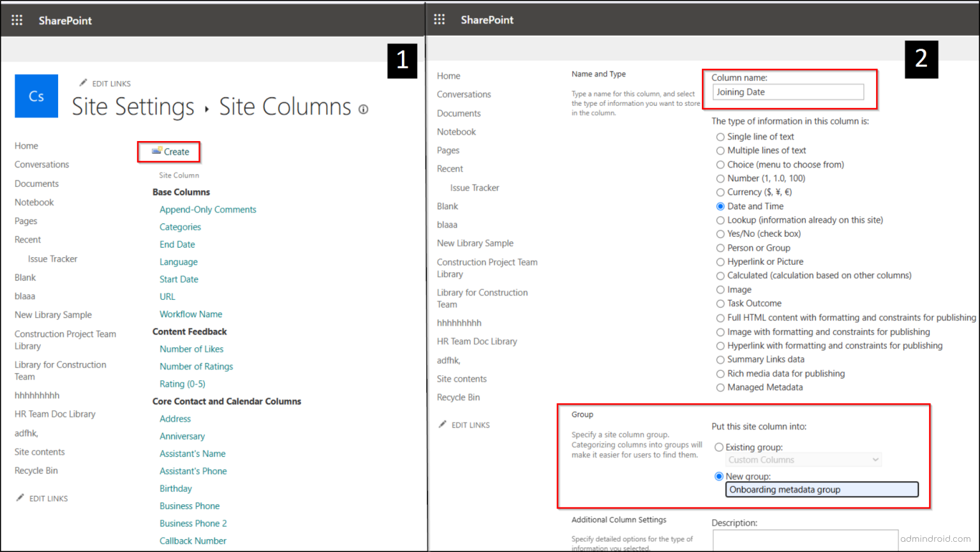
Task: Click the pencil icon beside EDIT LINKS near the title
Action: click(x=85, y=82)
